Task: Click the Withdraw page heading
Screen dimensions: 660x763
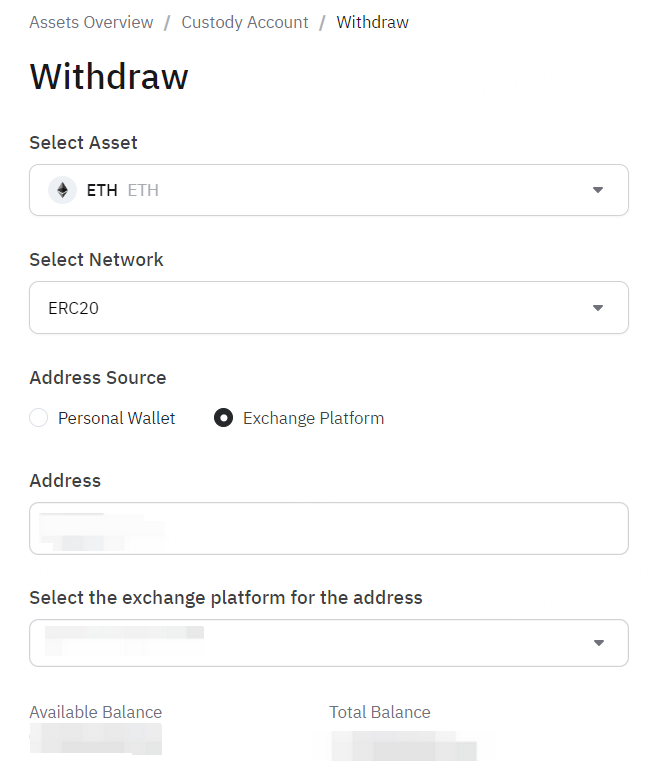Action: tap(109, 77)
